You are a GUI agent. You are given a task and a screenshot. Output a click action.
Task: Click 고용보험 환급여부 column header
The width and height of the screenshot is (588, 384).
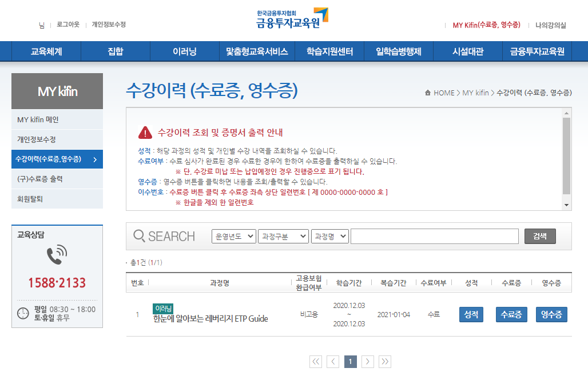pyautogui.click(x=309, y=283)
